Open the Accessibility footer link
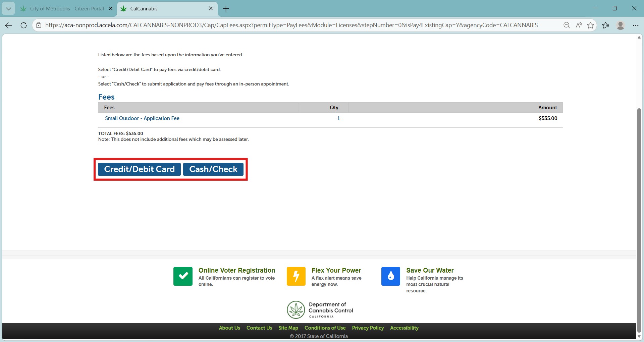 pyautogui.click(x=404, y=328)
